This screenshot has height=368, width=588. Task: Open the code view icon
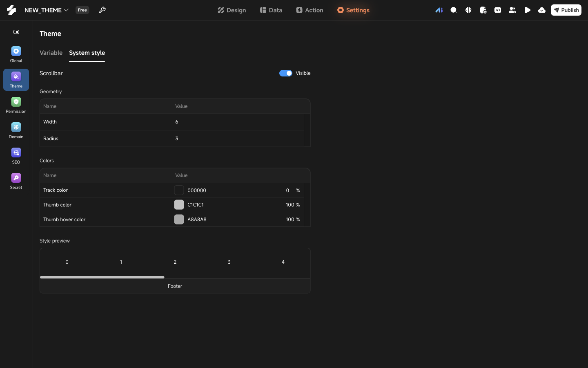tap(498, 10)
